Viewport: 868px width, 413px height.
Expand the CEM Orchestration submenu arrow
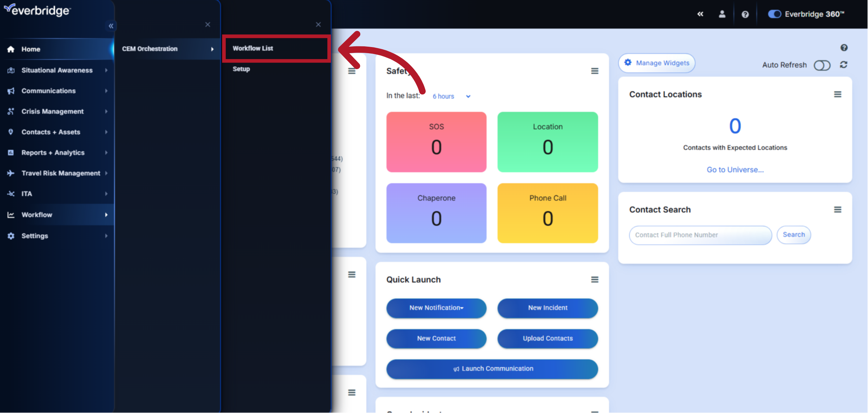(212, 49)
